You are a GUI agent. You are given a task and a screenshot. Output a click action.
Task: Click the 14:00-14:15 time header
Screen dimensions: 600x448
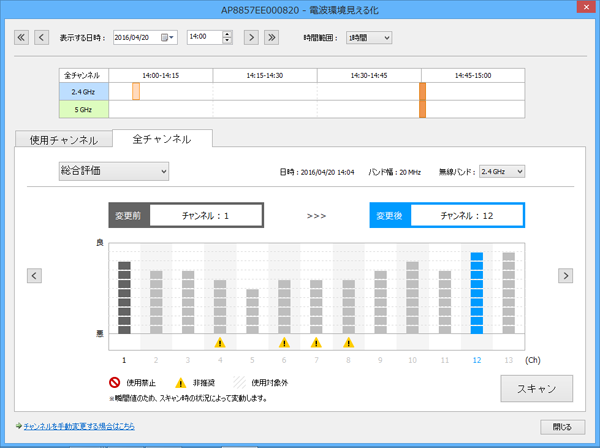(x=161, y=75)
